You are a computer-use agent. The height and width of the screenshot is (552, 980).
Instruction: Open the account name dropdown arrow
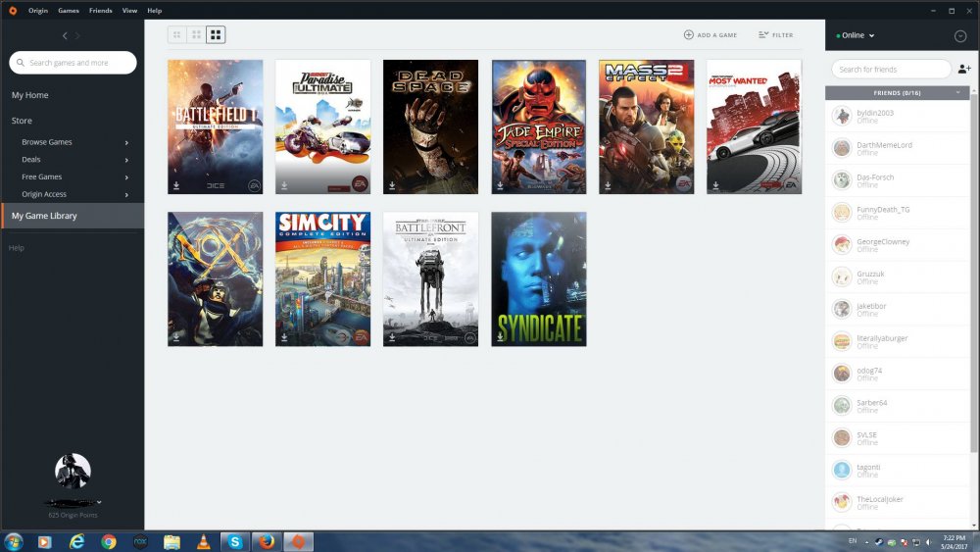click(99, 502)
